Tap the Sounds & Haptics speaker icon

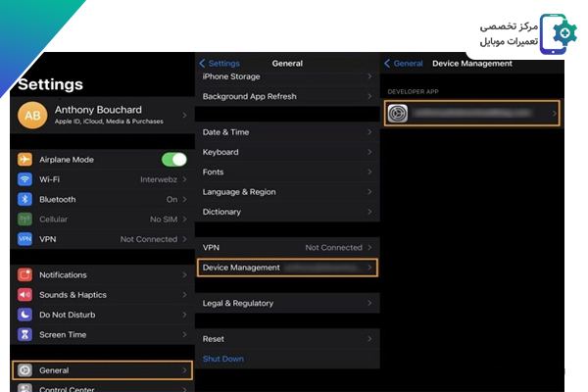pos(24,295)
